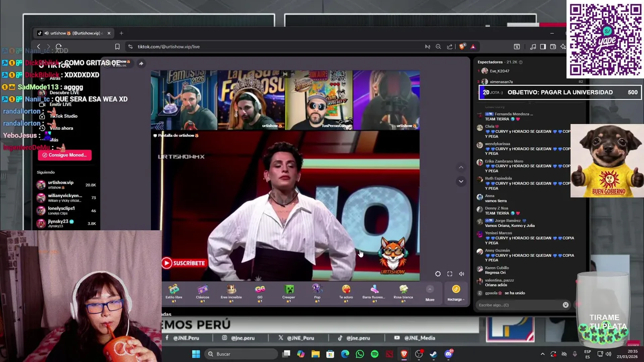644x362 pixels.
Task: Go to previous live with up chevron
Action: tap(461, 167)
